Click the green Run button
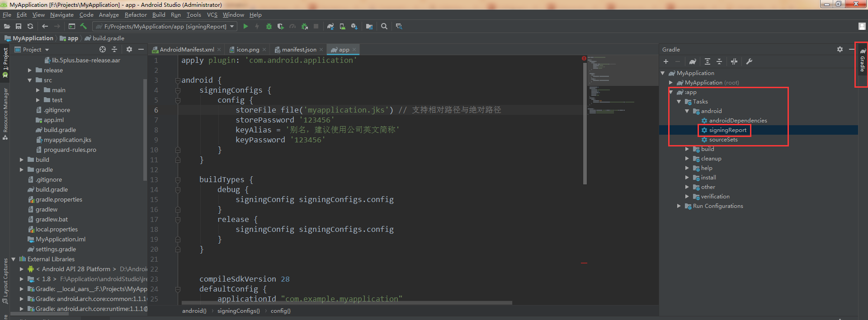This screenshot has height=320, width=868. 245,26
